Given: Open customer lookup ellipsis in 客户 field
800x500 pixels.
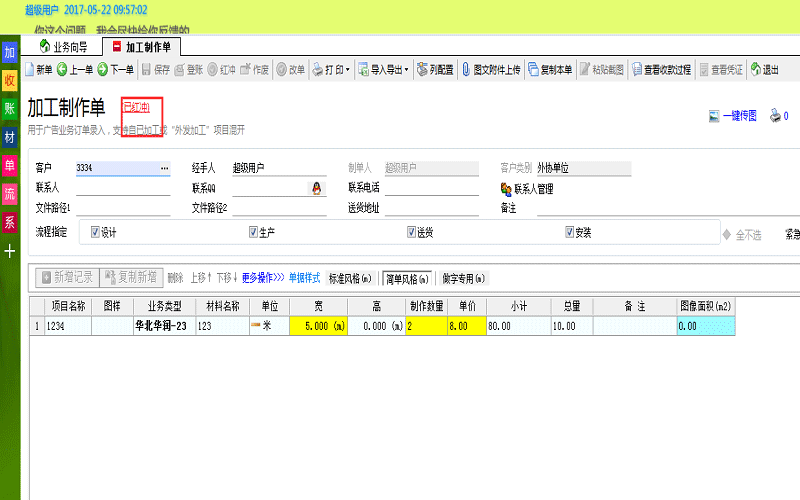Looking at the screenshot, I should click(165, 168).
